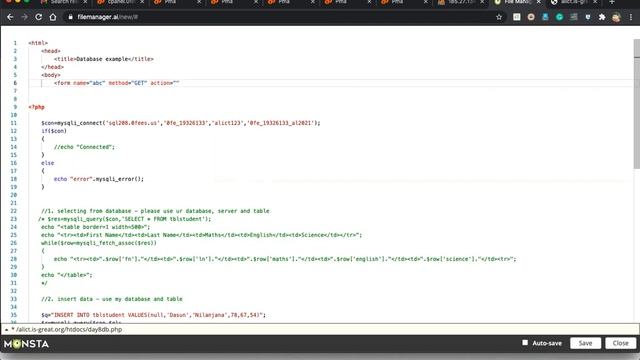Image resolution: width=640 pixels, height=360 pixels.
Task: Click the else keyword line
Action: [47, 163]
